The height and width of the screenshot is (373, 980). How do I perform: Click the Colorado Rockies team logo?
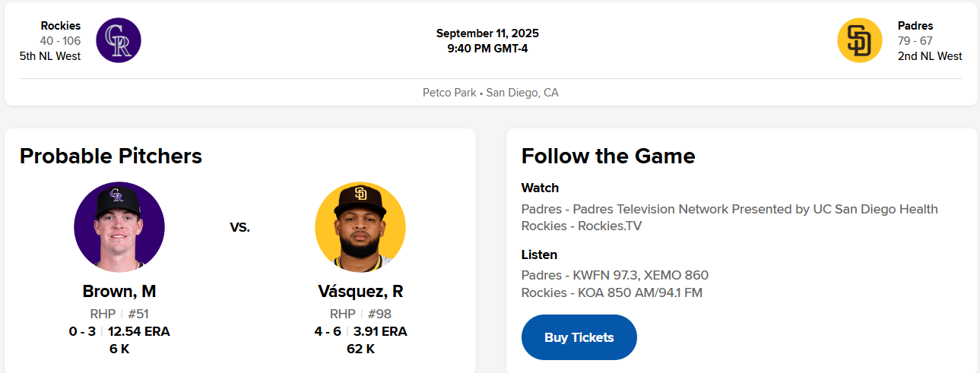coord(119,40)
